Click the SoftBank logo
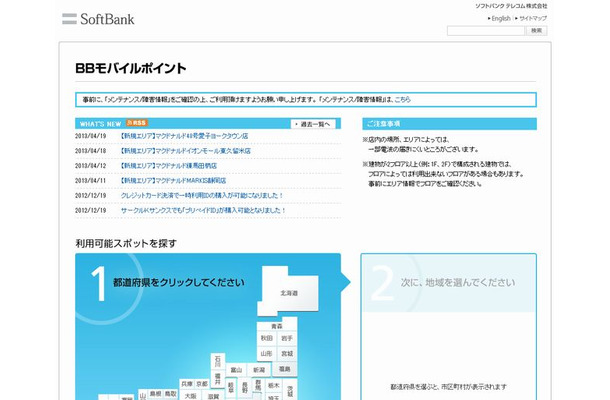This screenshot has height=400, width=610. (98, 19)
